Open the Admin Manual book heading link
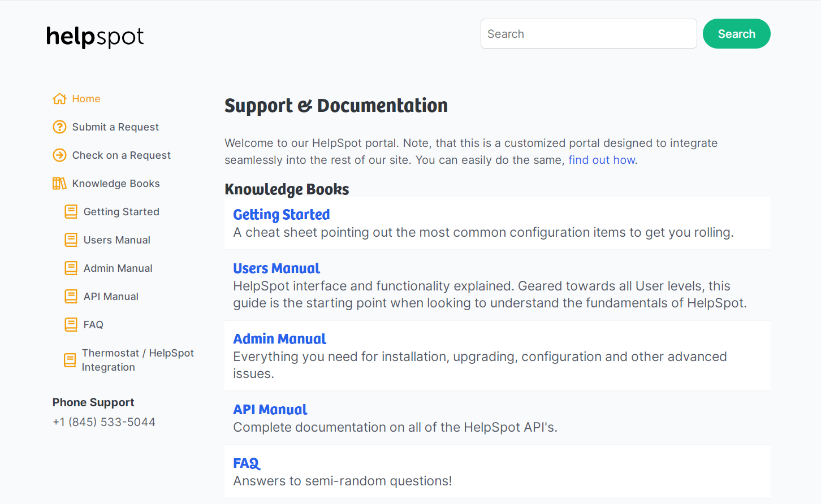The width and height of the screenshot is (821, 504). click(x=279, y=339)
